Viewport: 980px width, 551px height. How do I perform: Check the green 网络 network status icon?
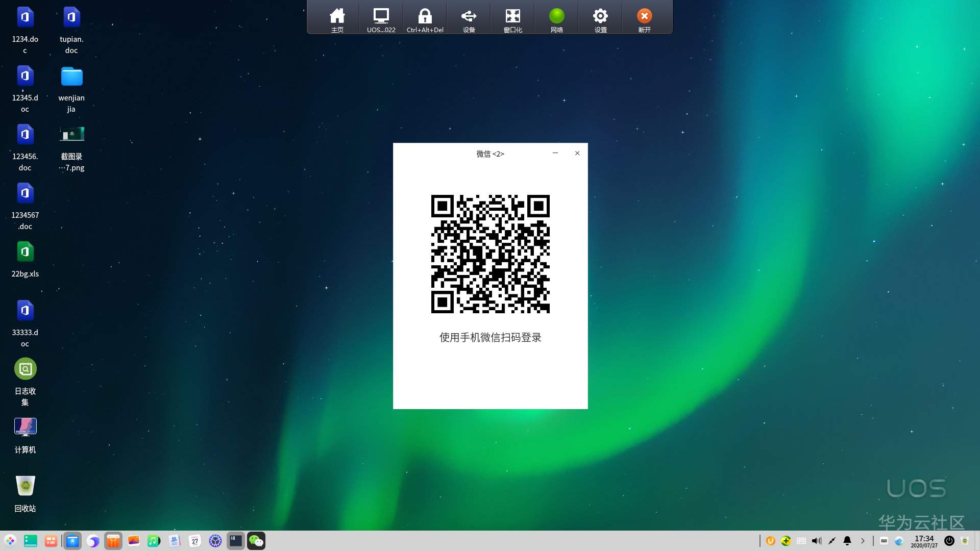[x=556, y=19]
